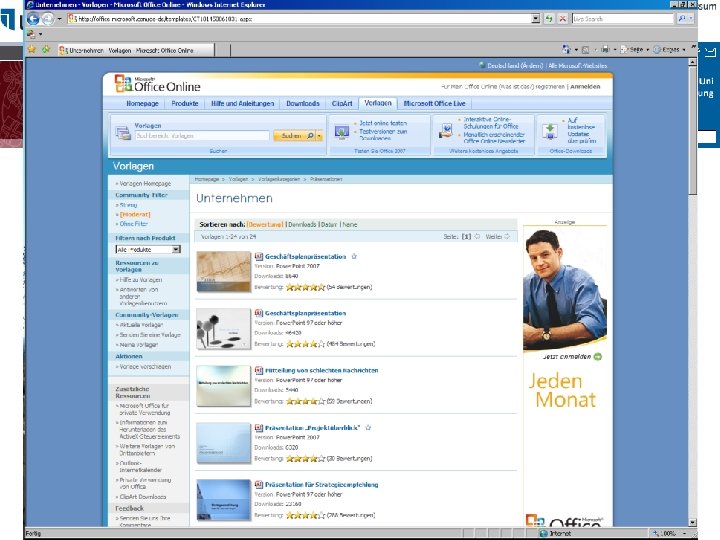Viewport: 720px width, 540px height.
Task: Click the Anmelden link at top right
Action: (x=585, y=86)
